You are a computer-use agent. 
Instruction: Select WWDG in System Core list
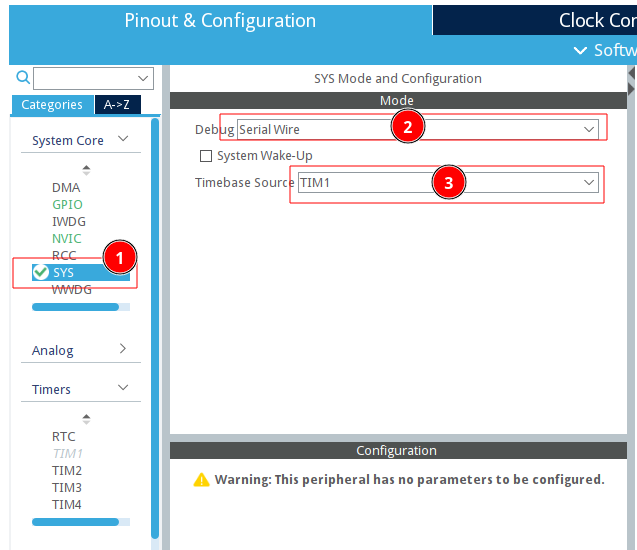pyautogui.click(x=72, y=290)
